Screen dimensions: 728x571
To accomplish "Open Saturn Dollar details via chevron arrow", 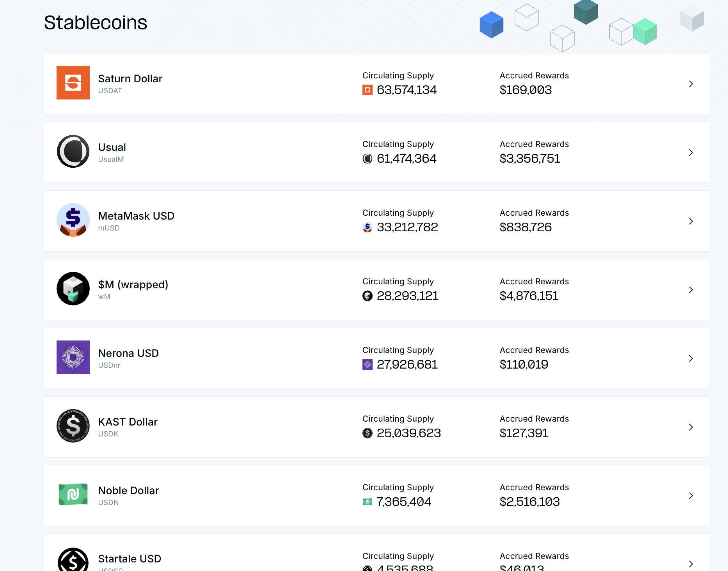I will [691, 84].
